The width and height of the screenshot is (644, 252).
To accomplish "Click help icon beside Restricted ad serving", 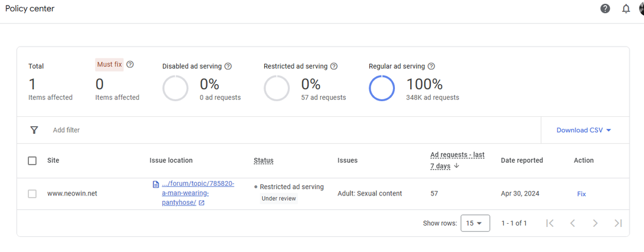I will tap(334, 66).
